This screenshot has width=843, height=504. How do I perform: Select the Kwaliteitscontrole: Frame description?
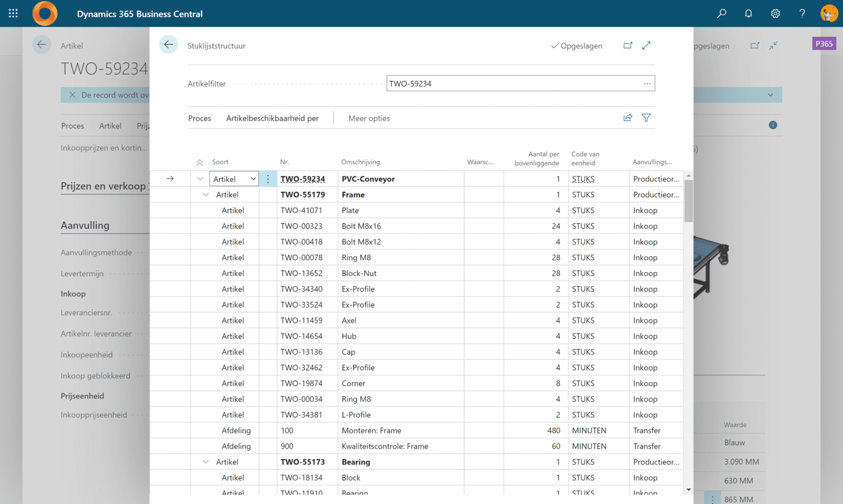(401, 446)
